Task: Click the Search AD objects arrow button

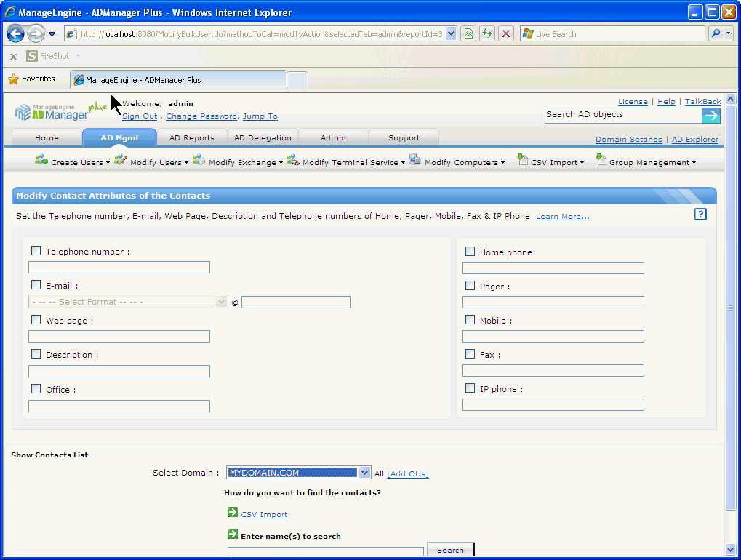Action: [710, 116]
